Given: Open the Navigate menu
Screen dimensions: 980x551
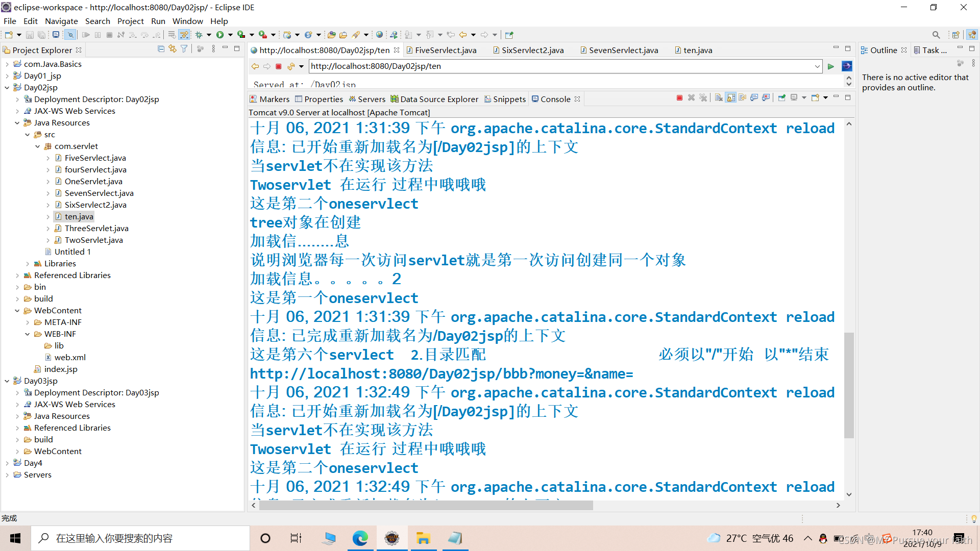Looking at the screenshot, I should coord(61,21).
